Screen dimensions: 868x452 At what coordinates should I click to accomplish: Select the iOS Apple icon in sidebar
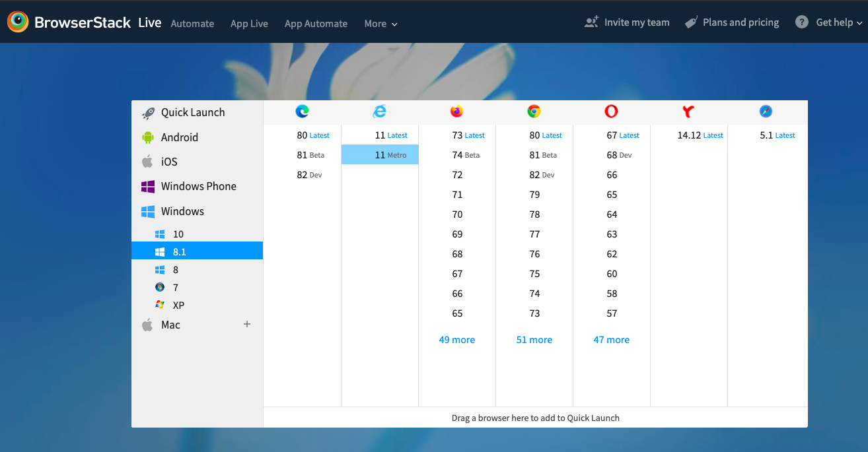pyautogui.click(x=147, y=162)
